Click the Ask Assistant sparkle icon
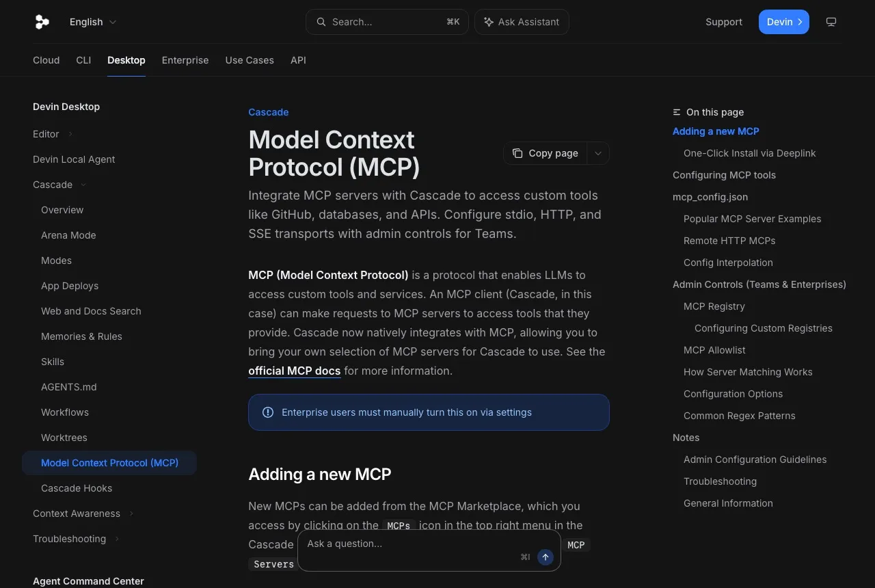 tap(488, 22)
